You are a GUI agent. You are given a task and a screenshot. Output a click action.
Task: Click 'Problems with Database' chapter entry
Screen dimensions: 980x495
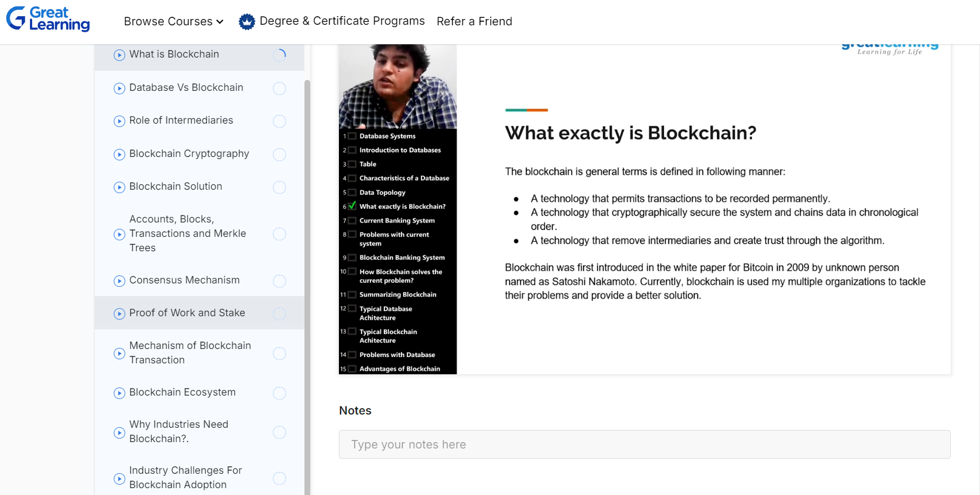point(397,355)
